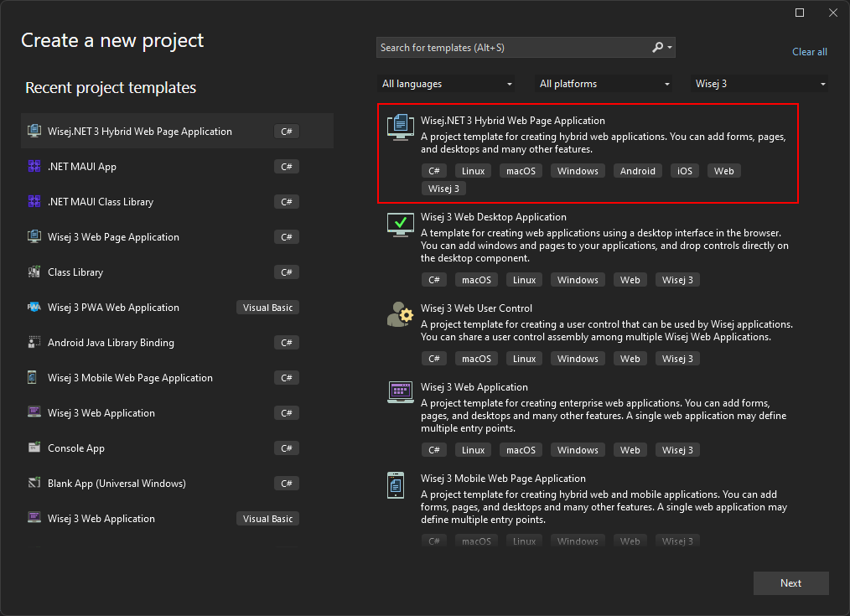
Task: Focus the Search for templates field
Action: (513, 48)
